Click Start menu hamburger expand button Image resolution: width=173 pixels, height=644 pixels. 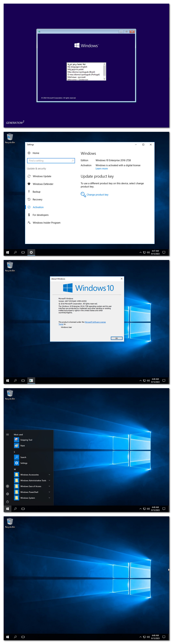click(7, 435)
